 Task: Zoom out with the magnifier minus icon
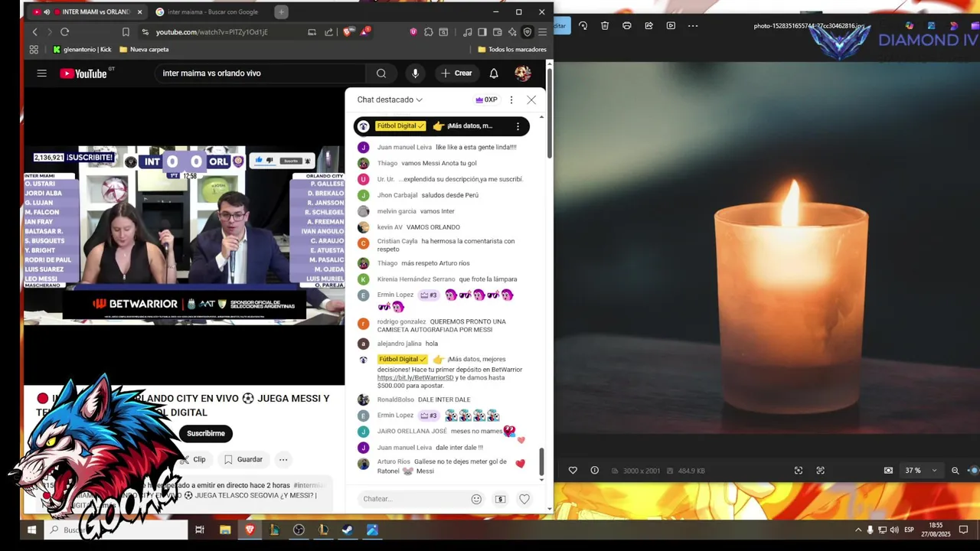click(x=955, y=471)
